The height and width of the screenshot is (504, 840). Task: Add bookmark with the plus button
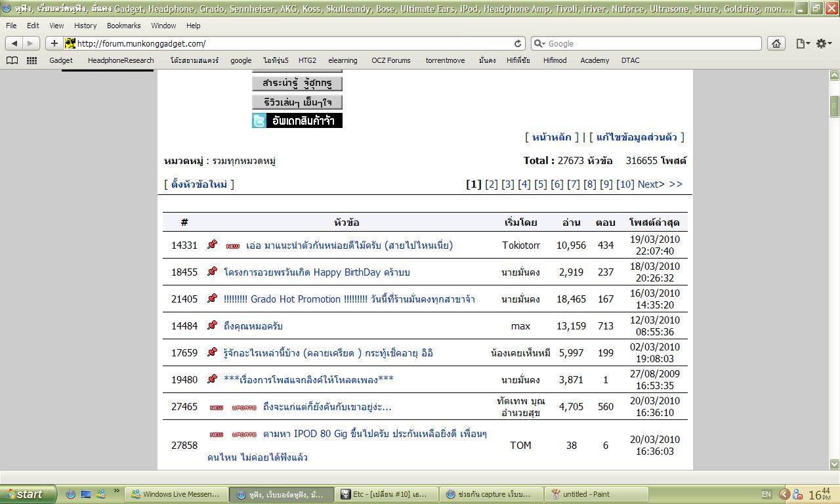54,43
